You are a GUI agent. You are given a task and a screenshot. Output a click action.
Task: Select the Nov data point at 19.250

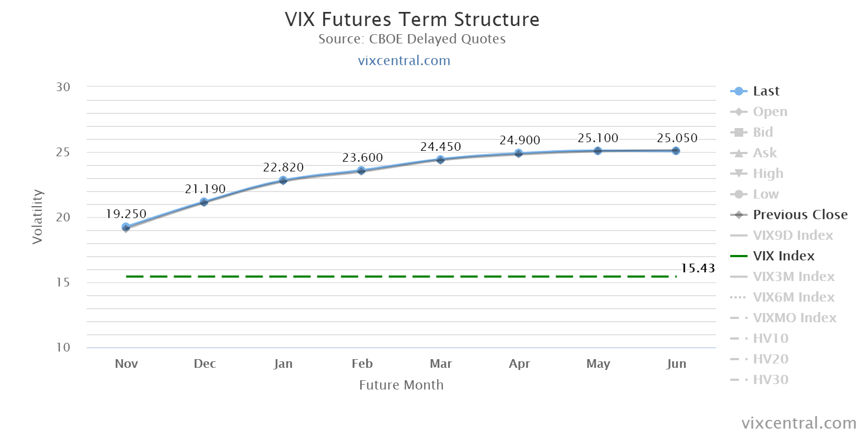click(126, 227)
